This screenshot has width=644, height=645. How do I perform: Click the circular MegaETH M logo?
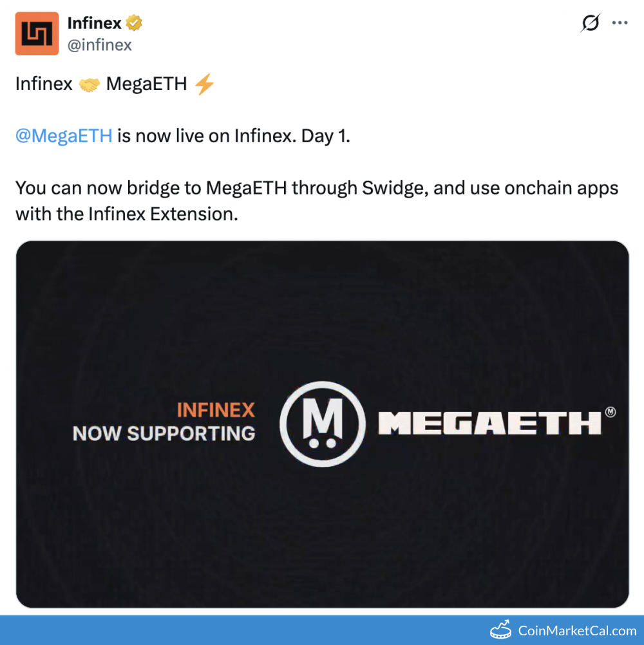point(320,425)
